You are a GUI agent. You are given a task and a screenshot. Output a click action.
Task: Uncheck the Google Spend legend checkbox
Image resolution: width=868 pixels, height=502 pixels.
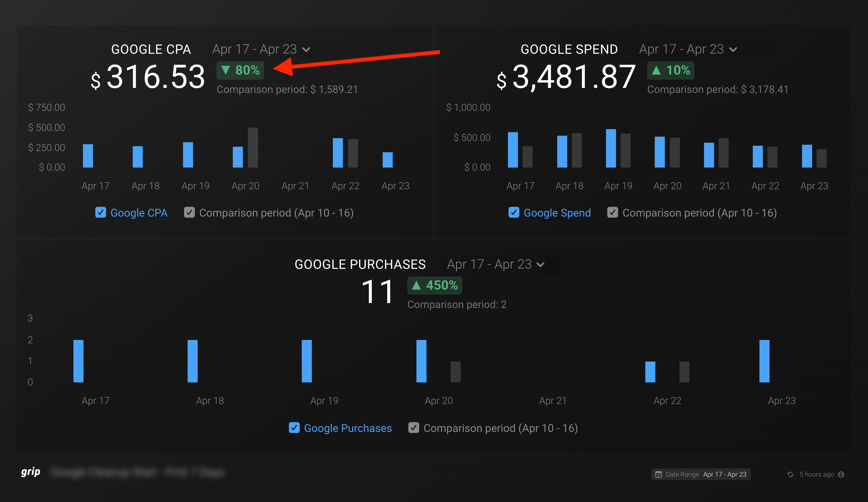click(x=514, y=212)
